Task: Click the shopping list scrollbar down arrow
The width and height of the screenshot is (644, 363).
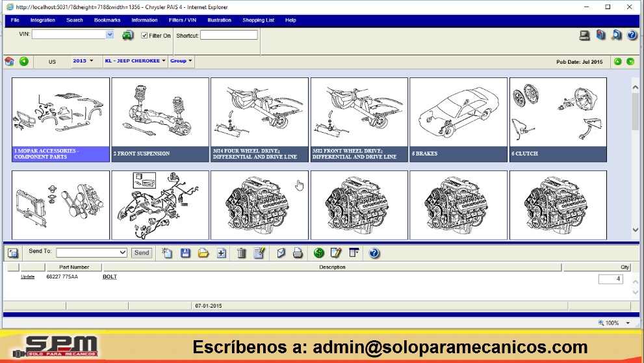Action: point(635,292)
